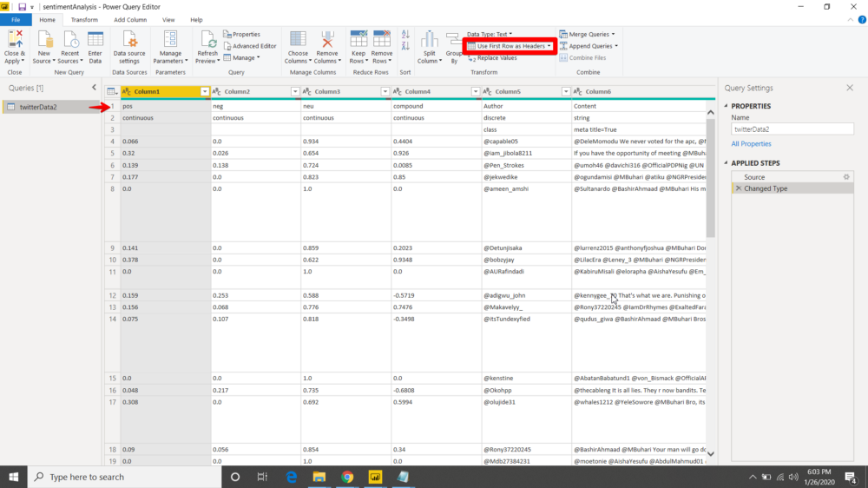Image resolution: width=868 pixels, height=488 pixels.
Task: Open the All Properties link
Action: [x=751, y=144]
